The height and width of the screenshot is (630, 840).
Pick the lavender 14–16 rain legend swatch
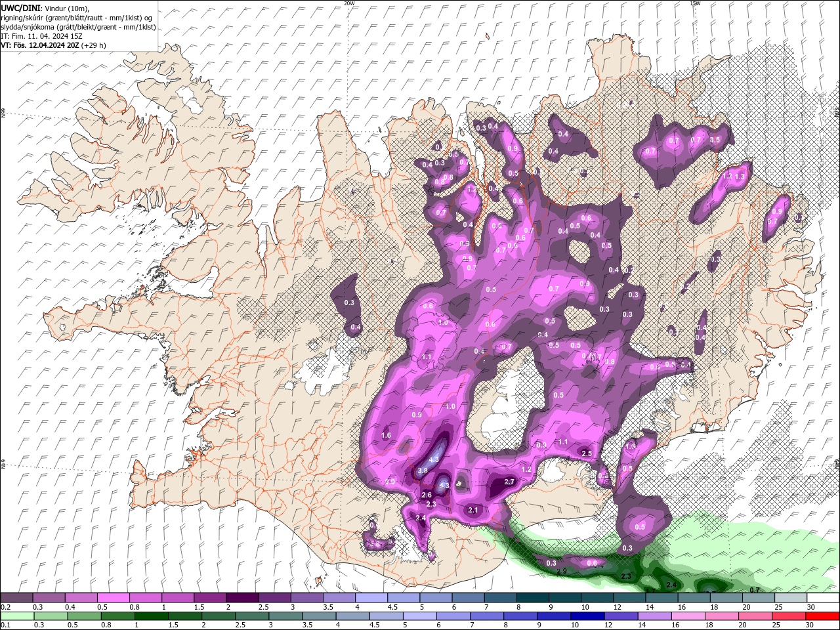[654, 616]
